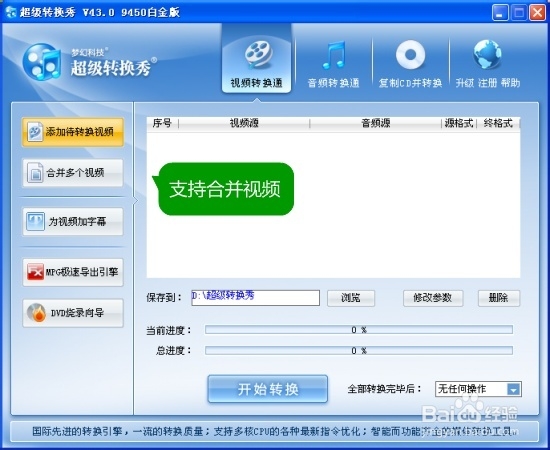Click the 音频源 column header

click(x=376, y=123)
